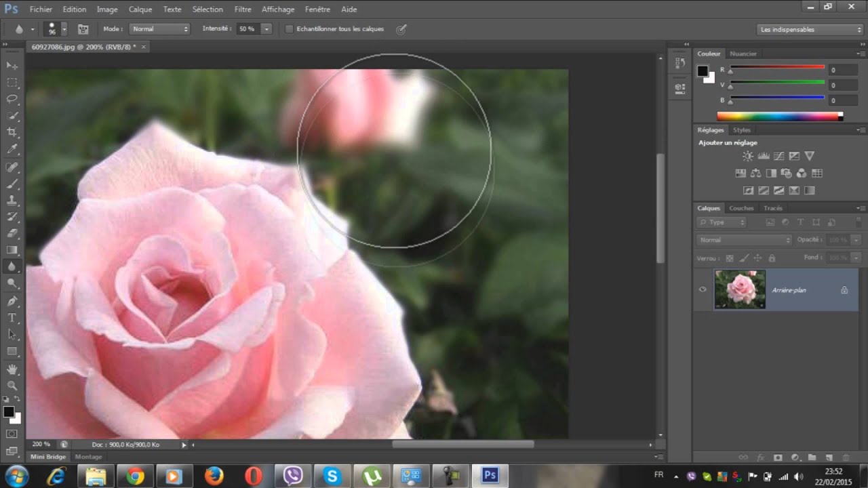Screen dimensions: 868x488
Task: Click the foreground color swatch in Couleur panel
Action: tap(703, 71)
